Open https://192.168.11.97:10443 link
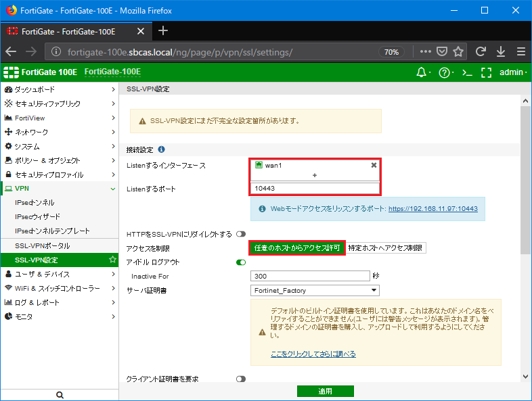The height and width of the screenshot is (401, 532). coord(433,209)
